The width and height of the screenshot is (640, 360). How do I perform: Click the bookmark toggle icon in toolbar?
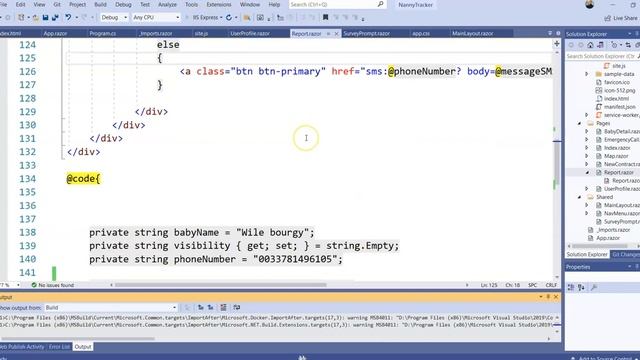tap(325, 18)
